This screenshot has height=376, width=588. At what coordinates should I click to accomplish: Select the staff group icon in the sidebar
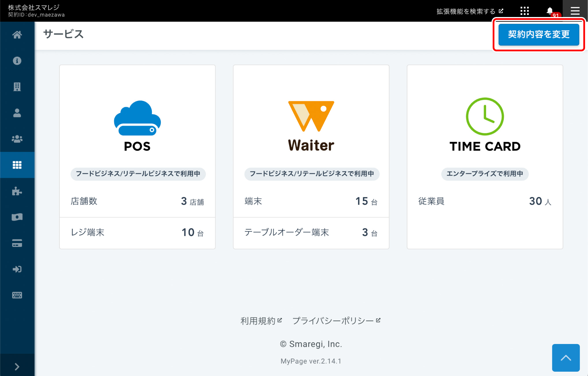pos(17,139)
